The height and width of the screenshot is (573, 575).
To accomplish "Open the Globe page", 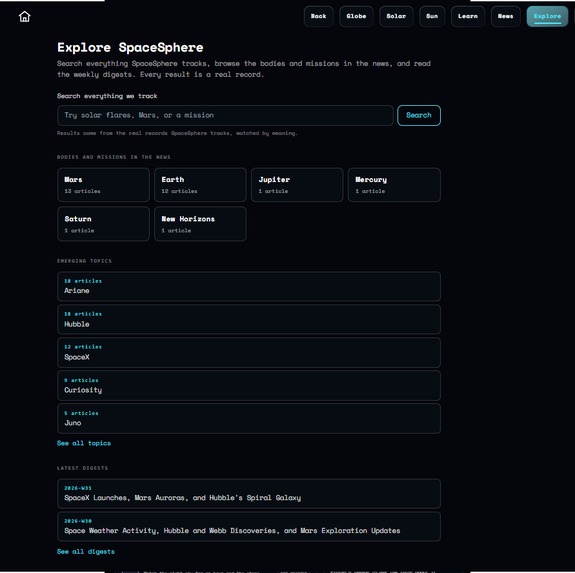I will (x=356, y=16).
